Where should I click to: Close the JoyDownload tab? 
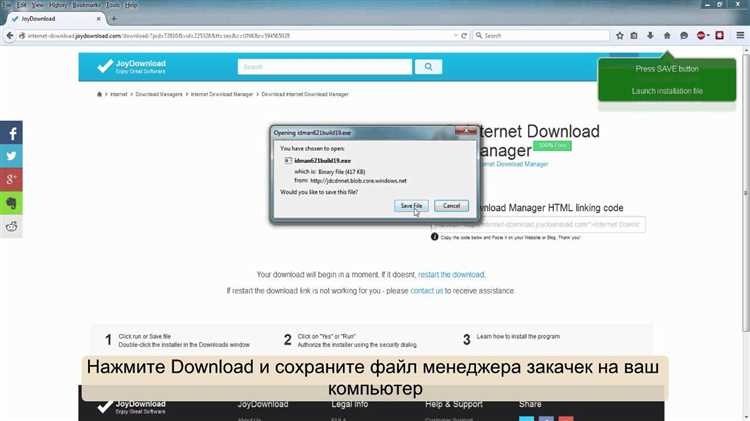coord(99,19)
